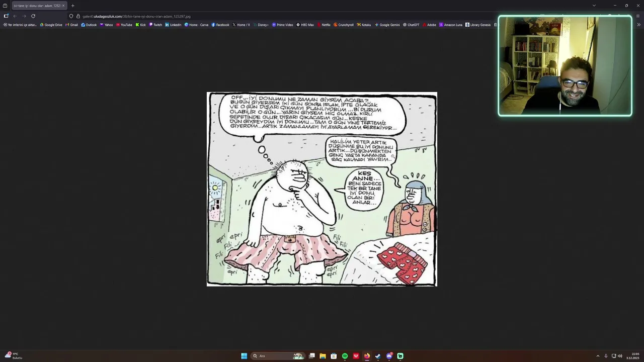The width and height of the screenshot is (644, 362).
Task: Open the Gmail bookmark
Action: (x=71, y=25)
